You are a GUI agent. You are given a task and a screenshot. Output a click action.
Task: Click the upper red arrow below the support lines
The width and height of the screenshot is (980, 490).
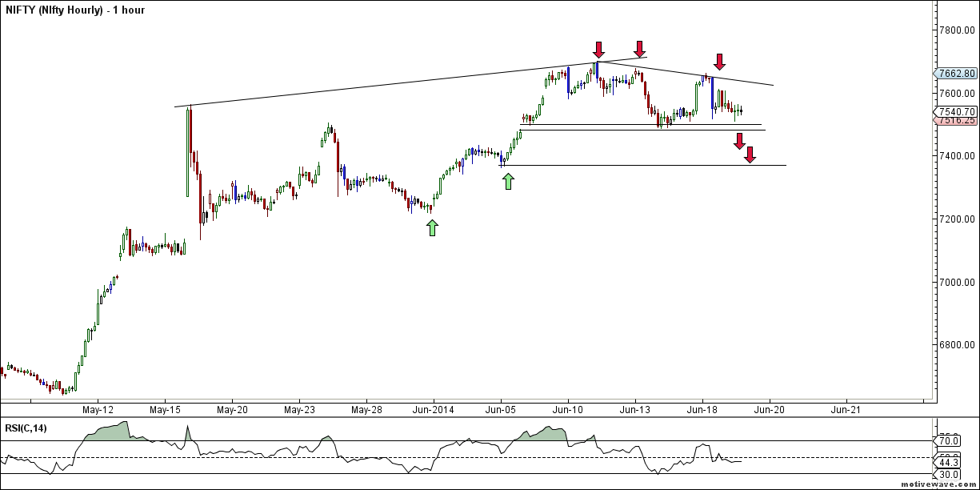[x=740, y=142]
